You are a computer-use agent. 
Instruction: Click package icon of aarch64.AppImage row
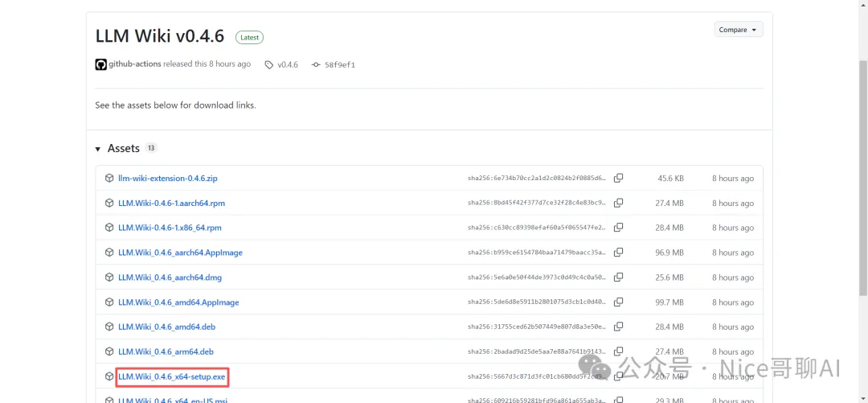(109, 253)
